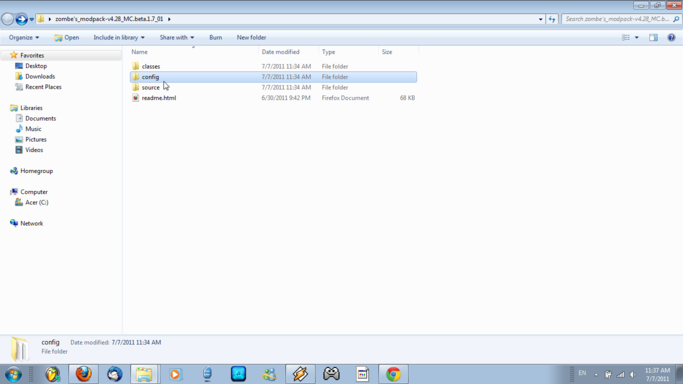Click the notepad document taskbar icon
Image resolution: width=683 pixels, height=384 pixels.
362,374
